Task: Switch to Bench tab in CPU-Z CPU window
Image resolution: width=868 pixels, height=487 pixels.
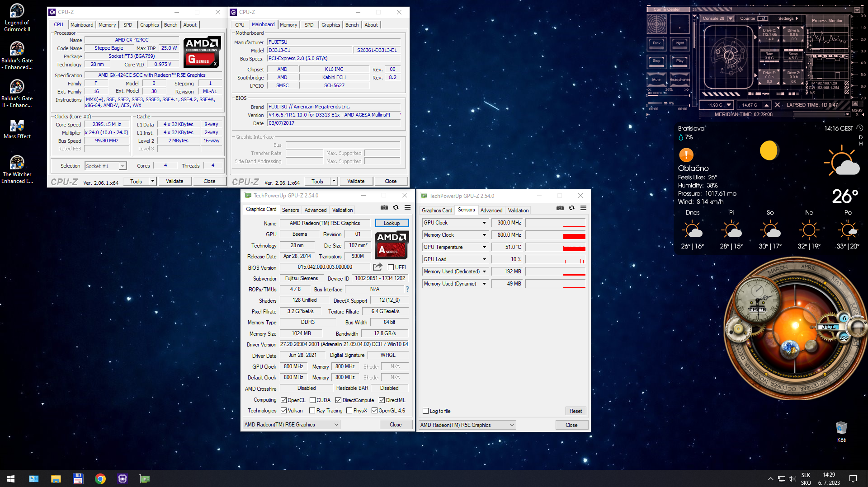Action: tap(170, 25)
